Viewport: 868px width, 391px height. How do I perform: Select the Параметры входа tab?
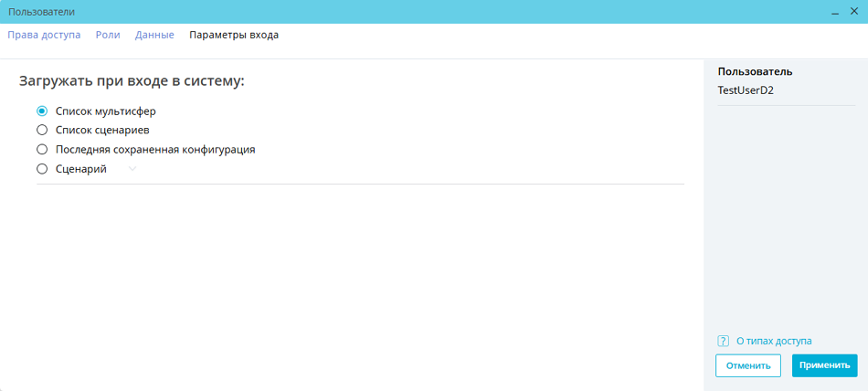pyautogui.click(x=234, y=35)
